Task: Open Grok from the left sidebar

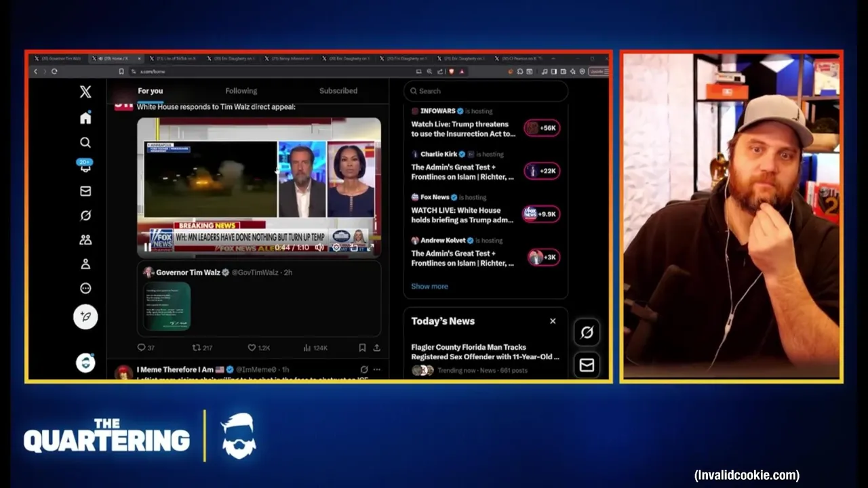Action: pos(85,216)
